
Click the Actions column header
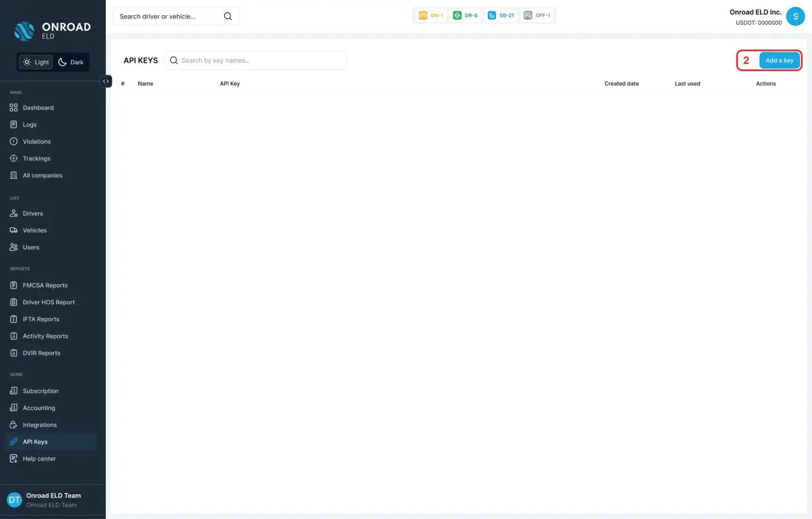point(766,84)
